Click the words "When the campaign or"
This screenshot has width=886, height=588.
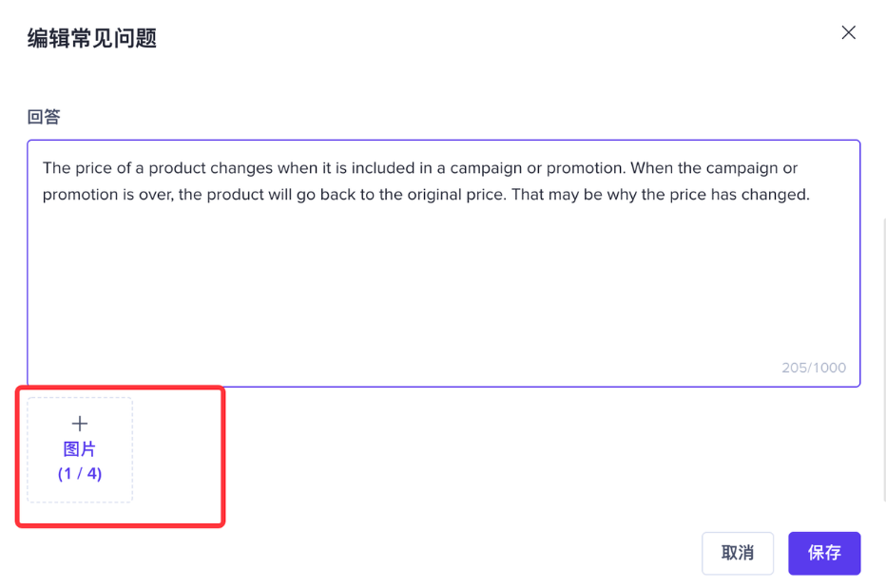click(715, 168)
